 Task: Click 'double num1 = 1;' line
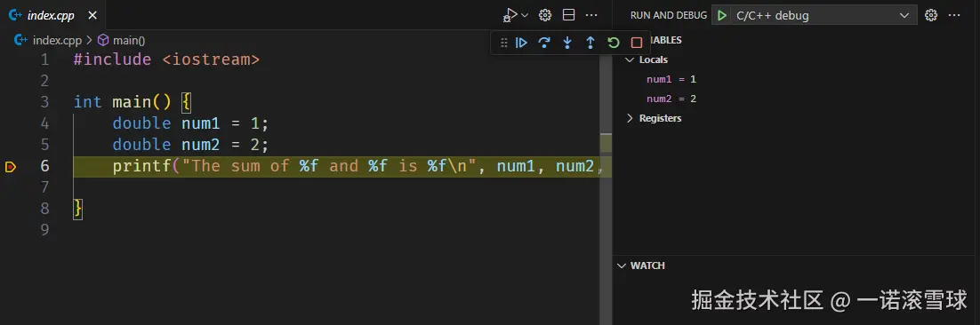click(190, 123)
